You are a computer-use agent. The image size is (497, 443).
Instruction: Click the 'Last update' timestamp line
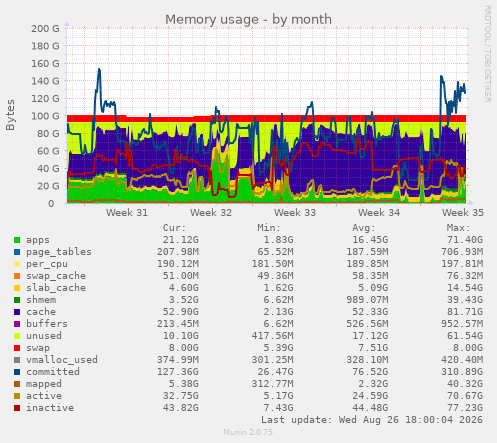372,420
